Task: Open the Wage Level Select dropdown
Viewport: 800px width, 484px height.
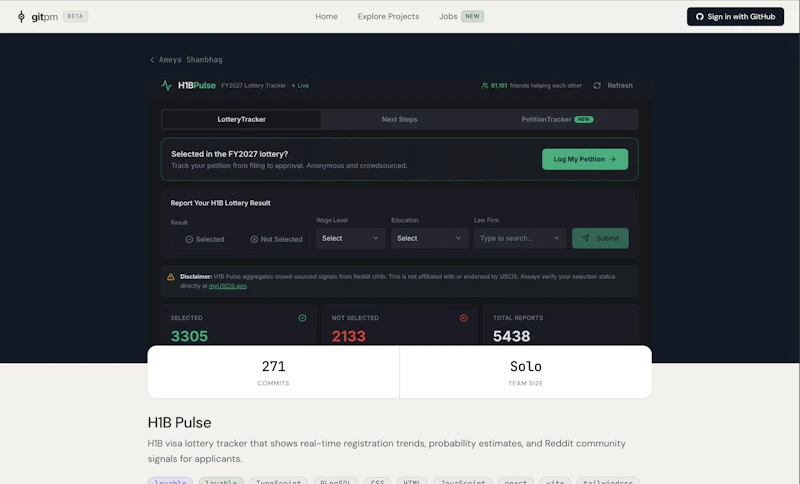Action: coord(350,238)
